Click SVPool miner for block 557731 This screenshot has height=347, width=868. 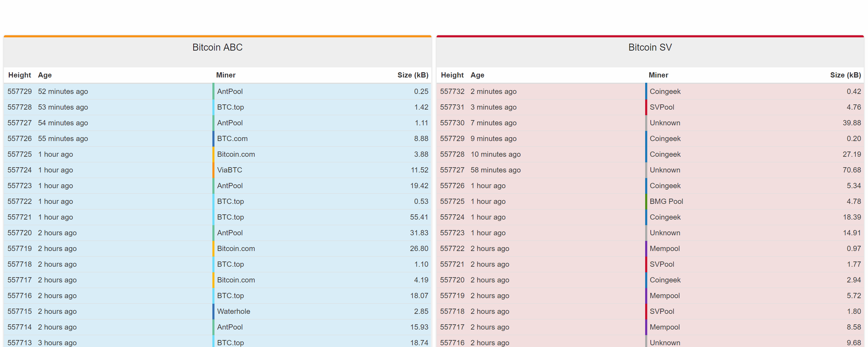point(662,107)
